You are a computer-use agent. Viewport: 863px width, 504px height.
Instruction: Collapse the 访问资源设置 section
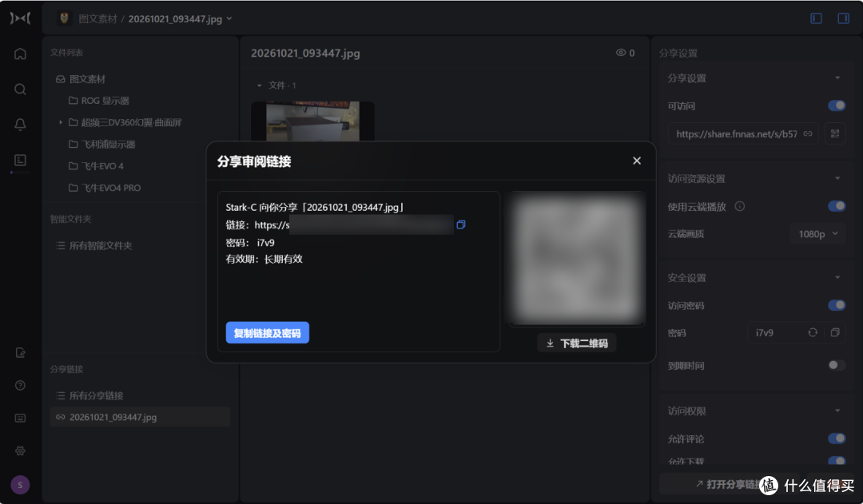[x=837, y=178]
